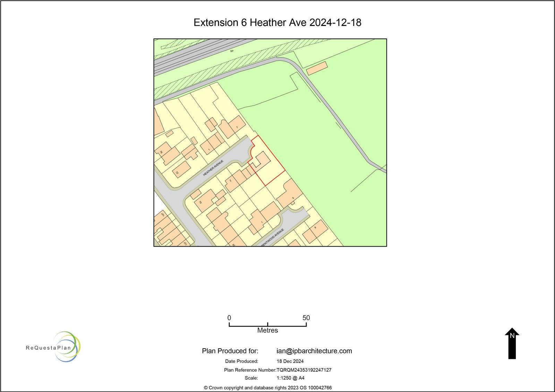The width and height of the screenshot is (555, 392).
Task: Click the Brentwood Avenue street label
Action: 272,237
